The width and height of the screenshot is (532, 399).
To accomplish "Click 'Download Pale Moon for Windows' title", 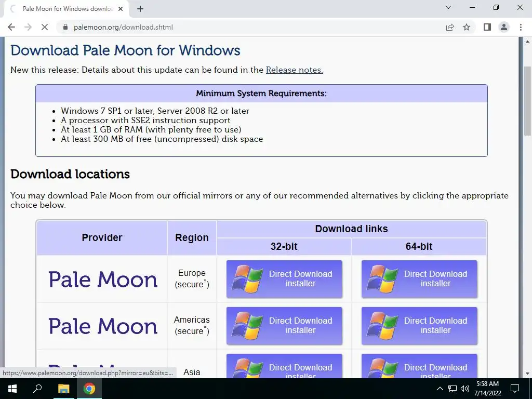I will pos(125,50).
